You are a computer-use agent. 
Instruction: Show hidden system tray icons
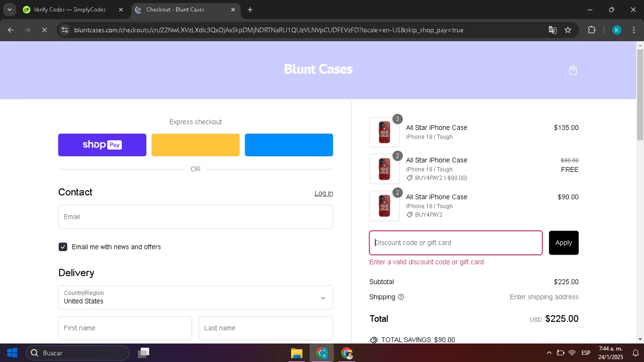tap(549, 353)
